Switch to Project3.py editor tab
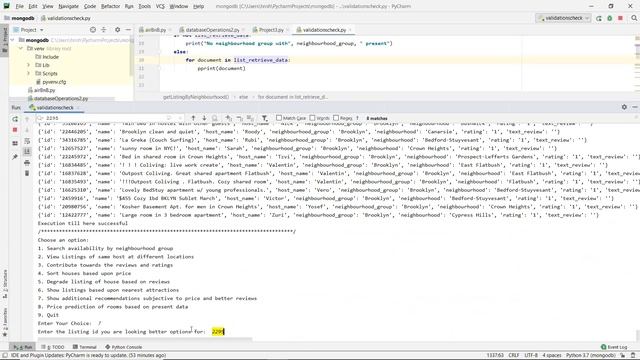 271,30
